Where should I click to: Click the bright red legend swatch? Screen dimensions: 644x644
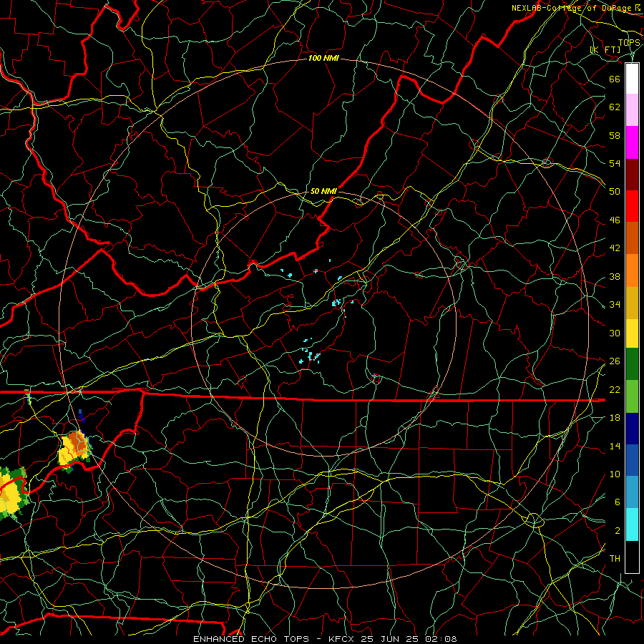coord(632,206)
